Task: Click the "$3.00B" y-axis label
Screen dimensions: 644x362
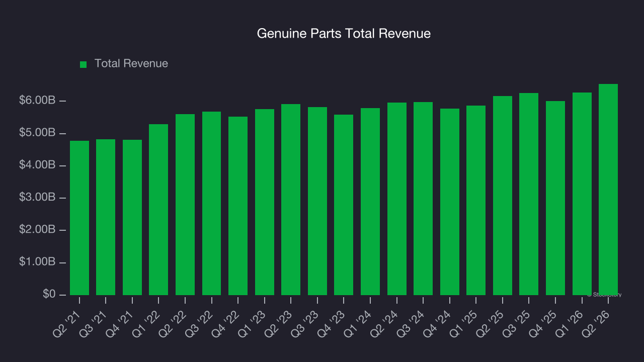Action: (x=37, y=198)
